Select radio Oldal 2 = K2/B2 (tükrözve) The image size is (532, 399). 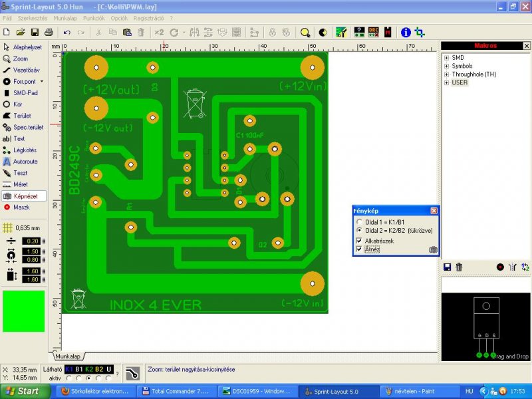pos(359,230)
